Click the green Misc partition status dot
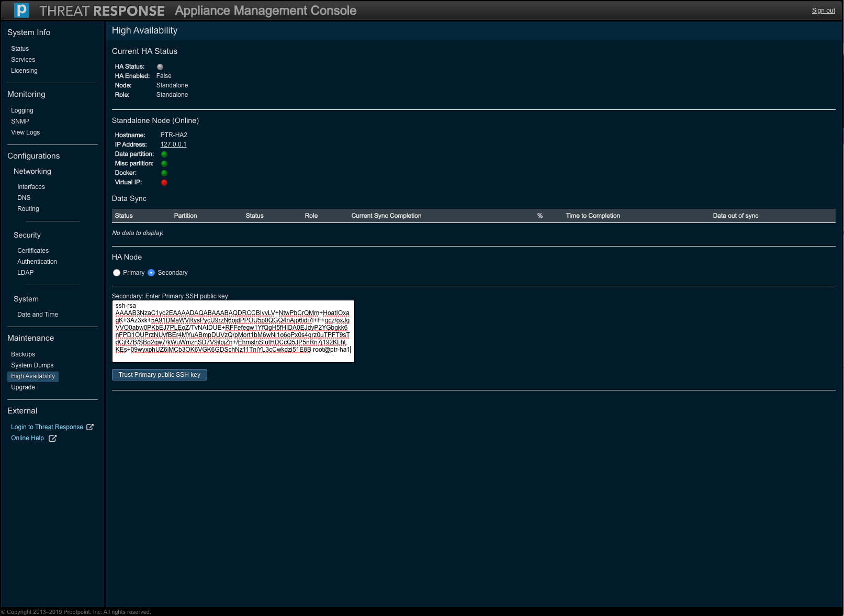The image size is (844, 616). 164,164
